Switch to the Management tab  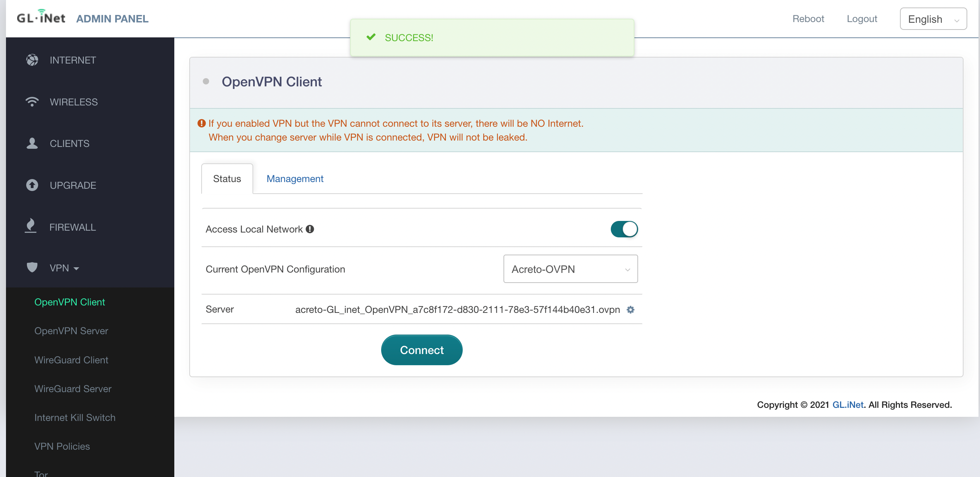[x=295, y=179]
